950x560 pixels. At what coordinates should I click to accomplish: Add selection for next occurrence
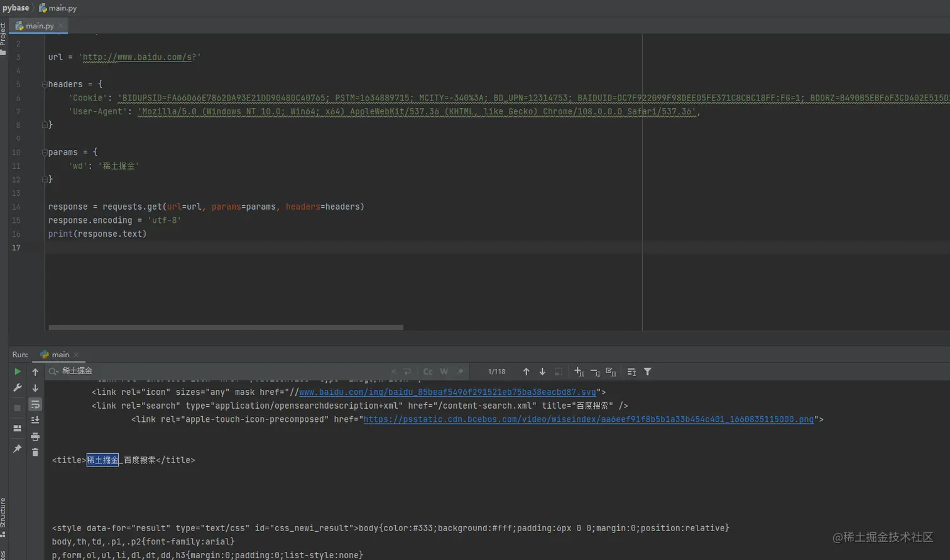click(x=579, y=372)
